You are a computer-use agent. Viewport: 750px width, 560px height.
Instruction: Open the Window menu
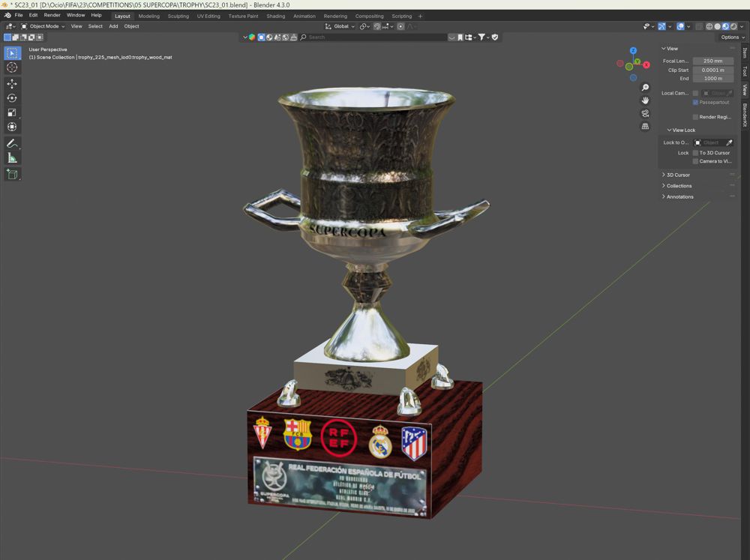76,15
